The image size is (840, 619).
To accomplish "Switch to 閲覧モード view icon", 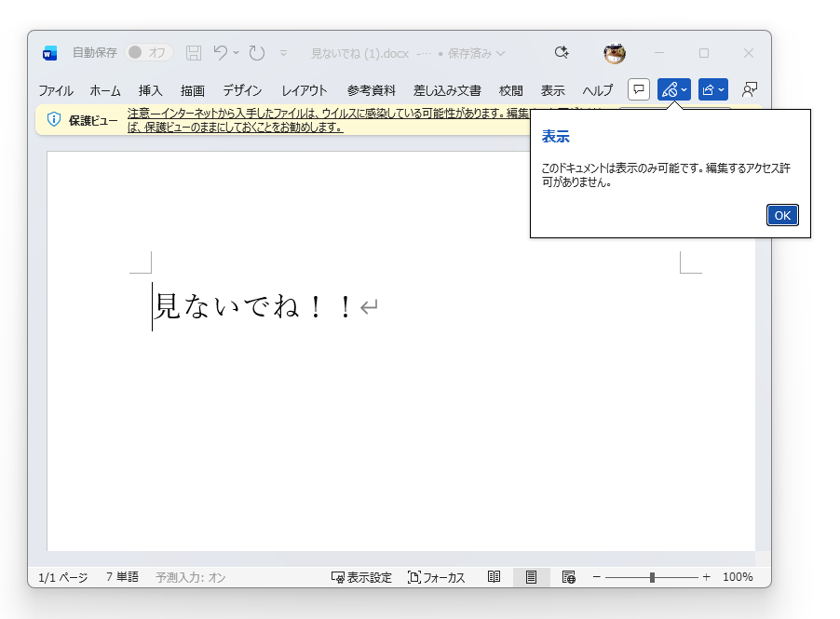I will [x=495, y=576].
